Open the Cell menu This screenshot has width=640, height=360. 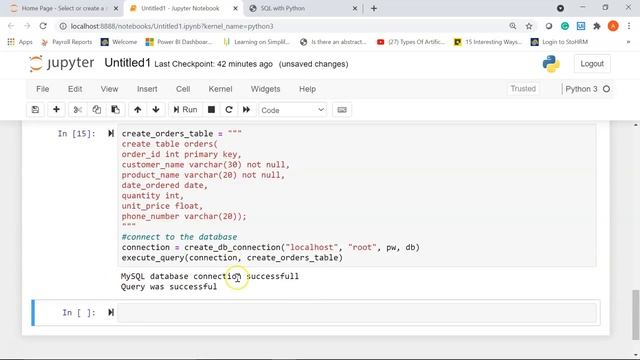click(x=183, y=89)
